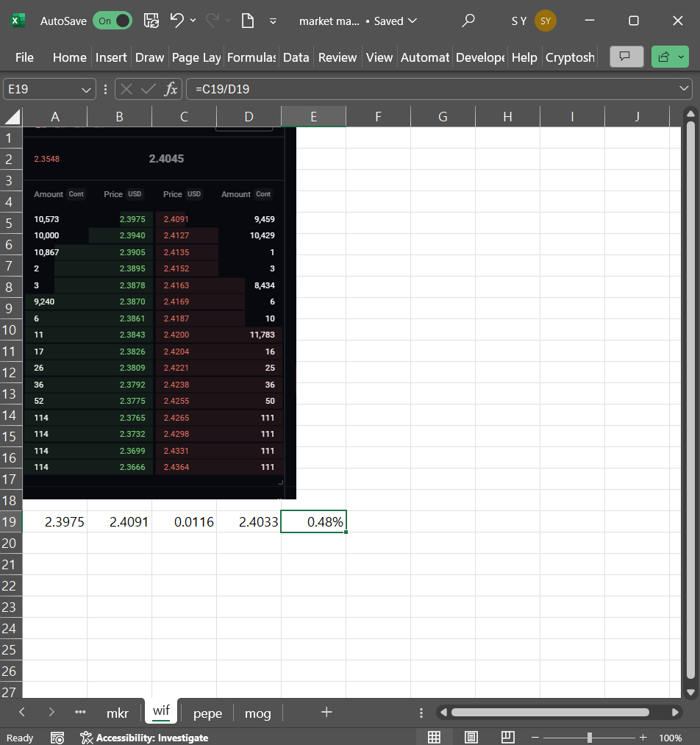The image size is (700, 745).
Task: Click the New document icon
Action: (247, 21)
